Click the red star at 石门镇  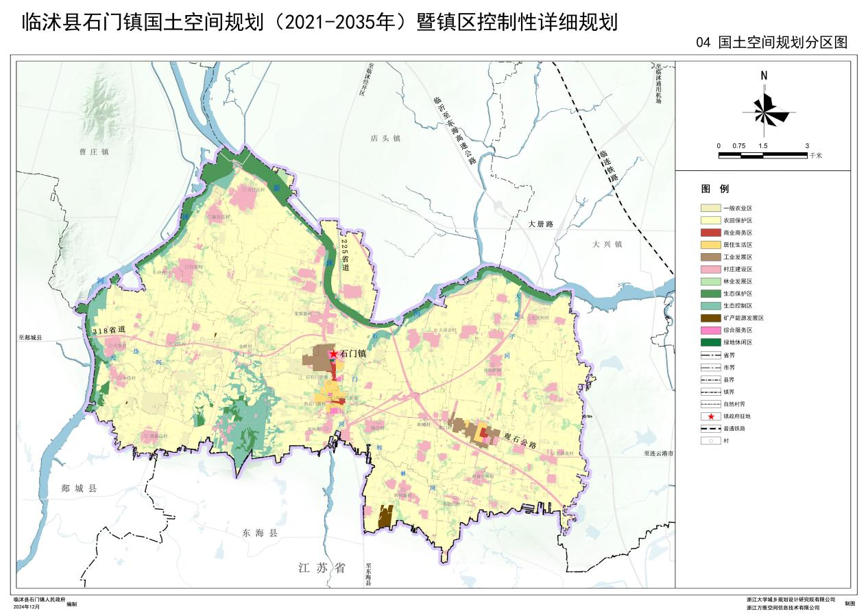point(333,353)
